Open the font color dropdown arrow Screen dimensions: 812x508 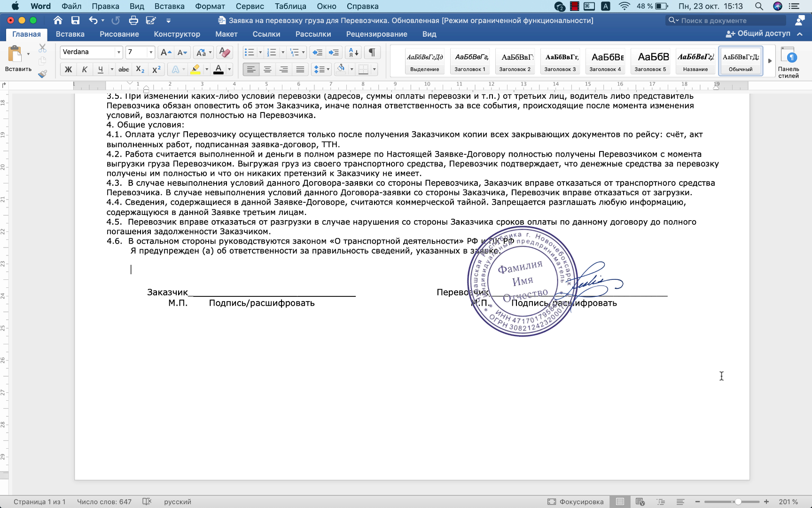229,69
